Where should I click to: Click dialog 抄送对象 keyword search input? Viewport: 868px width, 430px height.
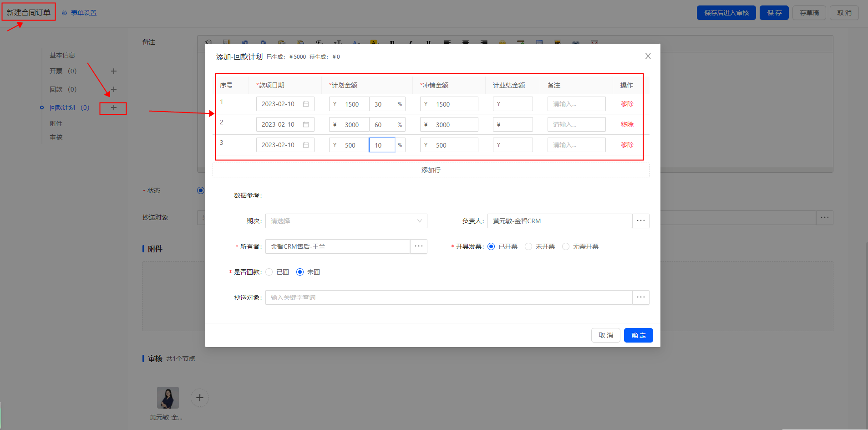[449, 297]
